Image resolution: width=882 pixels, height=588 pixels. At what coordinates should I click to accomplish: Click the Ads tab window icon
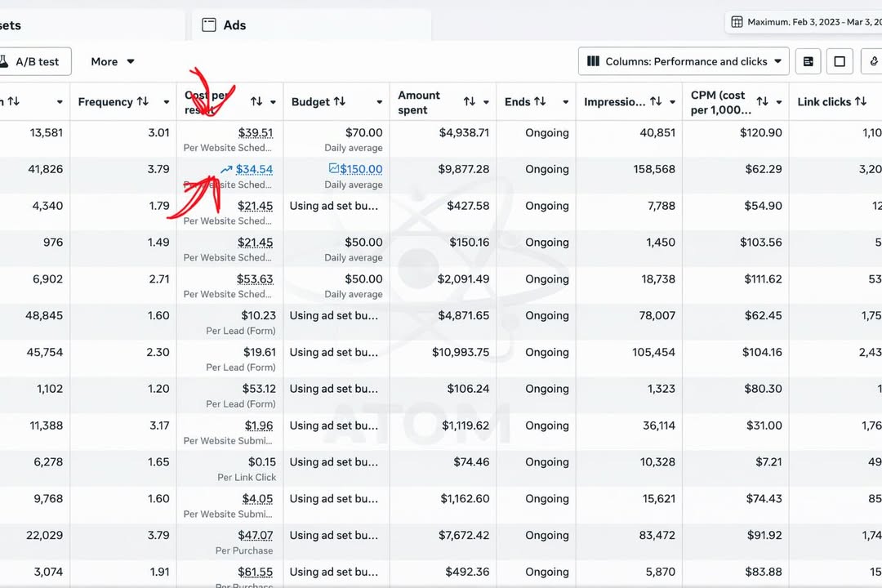pos(209,25)
